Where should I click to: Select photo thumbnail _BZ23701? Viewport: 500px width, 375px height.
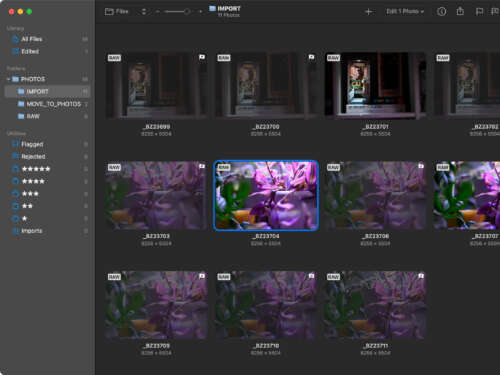(x=375, y=85)
